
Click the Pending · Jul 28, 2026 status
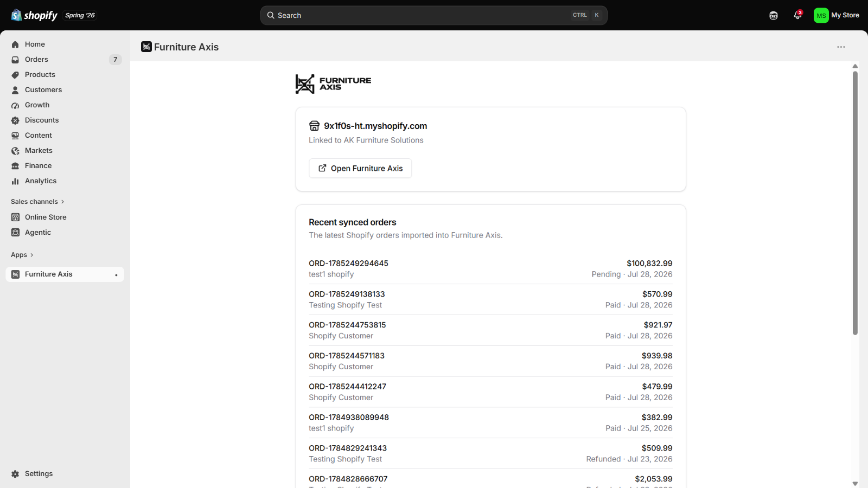coord(632,274)
